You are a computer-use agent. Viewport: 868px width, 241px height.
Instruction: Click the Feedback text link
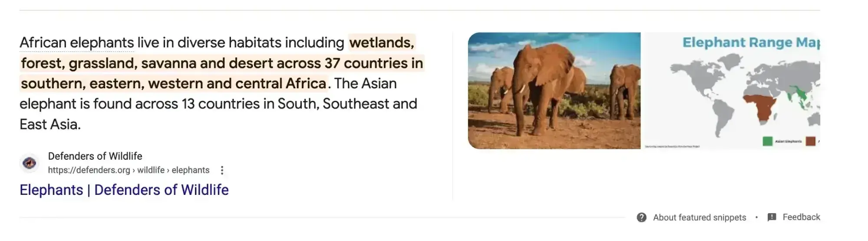pos(801,217)
